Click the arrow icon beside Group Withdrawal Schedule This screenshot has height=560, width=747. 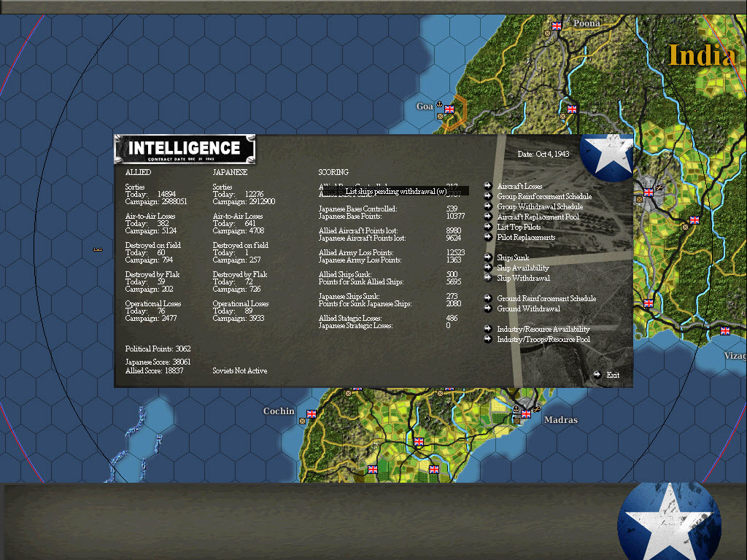click(x=488, y=206)
